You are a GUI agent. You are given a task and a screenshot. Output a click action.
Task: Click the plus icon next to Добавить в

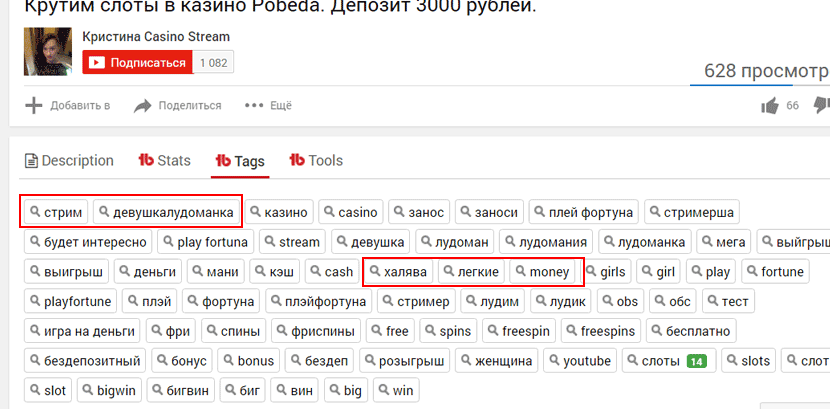tap(34, 105)
